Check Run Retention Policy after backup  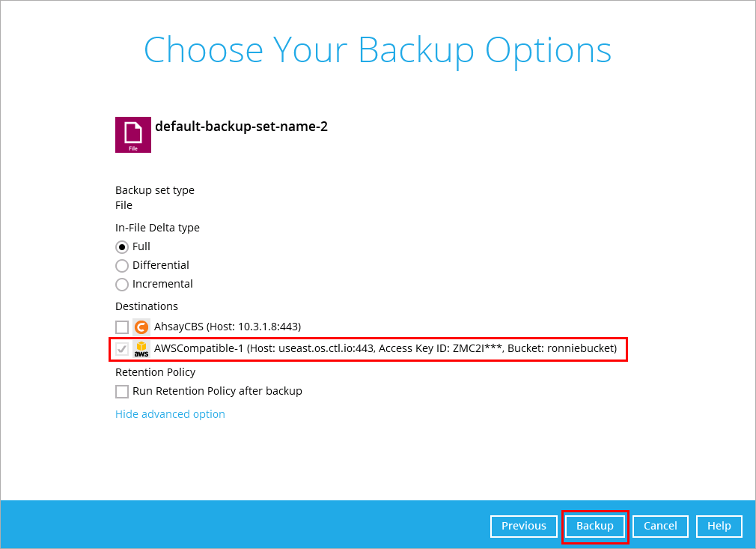point(122,391)
